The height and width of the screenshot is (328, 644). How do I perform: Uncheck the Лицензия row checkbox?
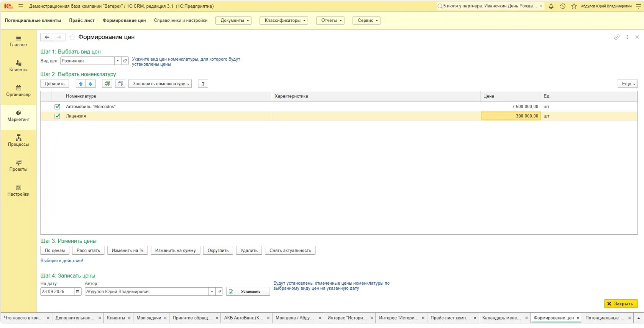pyautogui.click(x=58, y=116)
